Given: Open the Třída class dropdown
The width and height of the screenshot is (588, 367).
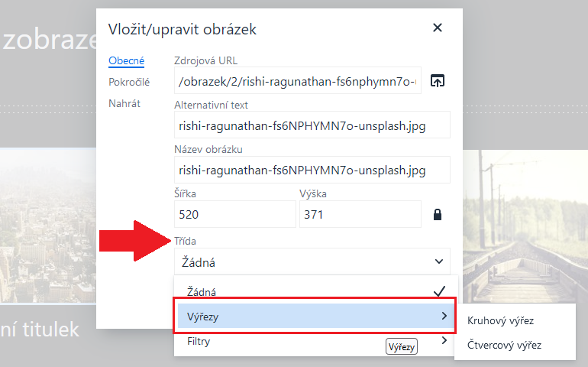Looking at the screenshot, I should click(312, 262).
